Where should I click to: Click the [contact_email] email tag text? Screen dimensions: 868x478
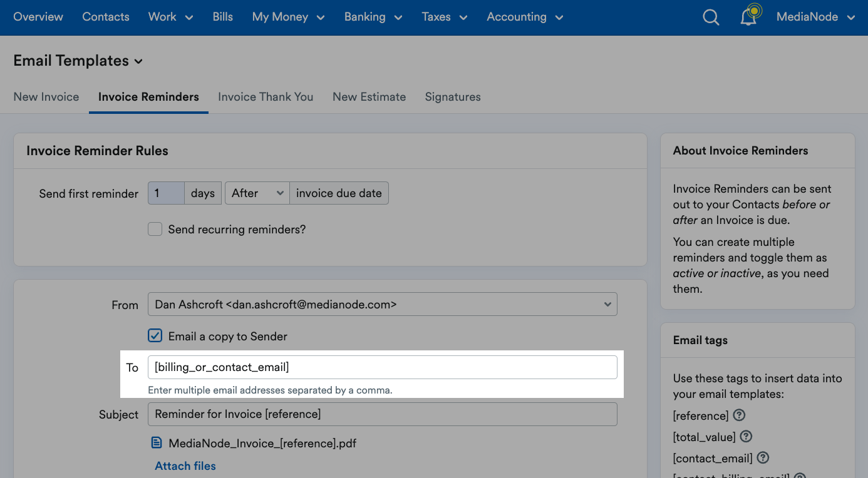[x=713, y=459]
